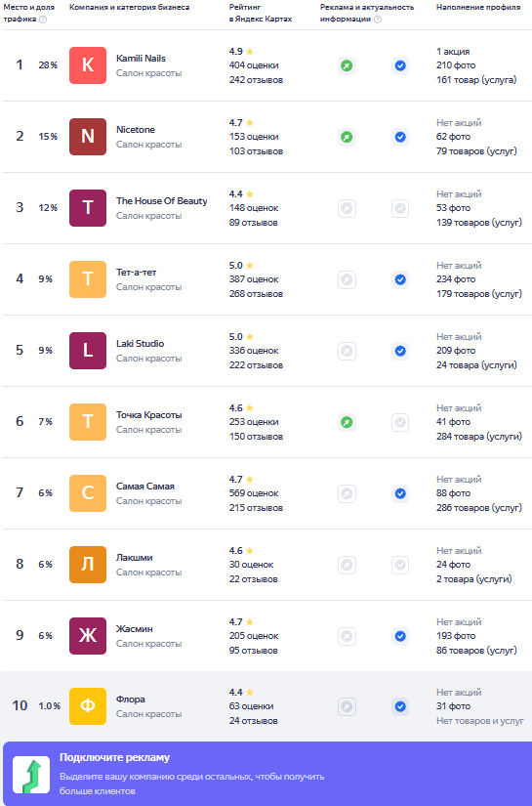Click the green ad icon for Nicetone
The width and height of the screenshot is (532, 806).
(x=347, y=137)
